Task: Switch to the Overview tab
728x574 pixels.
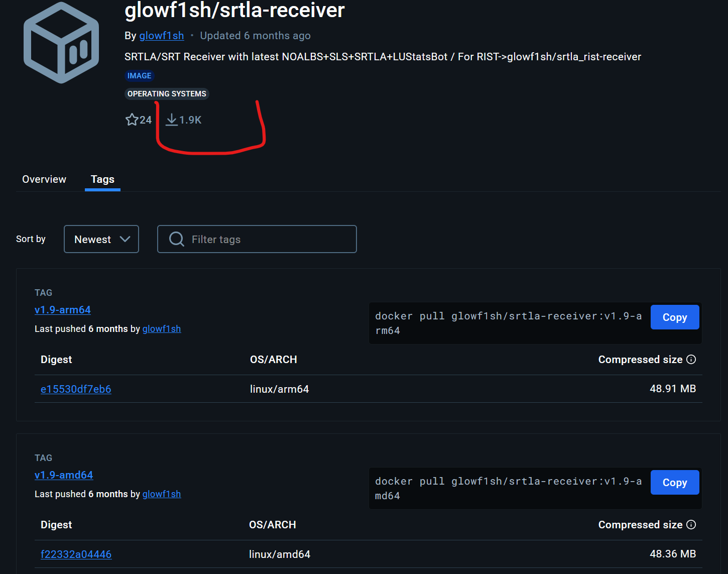Action: point(44,179)
